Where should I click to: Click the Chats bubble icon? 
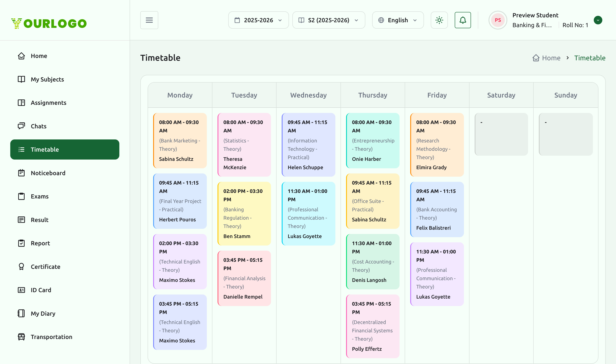pos(21,126)
